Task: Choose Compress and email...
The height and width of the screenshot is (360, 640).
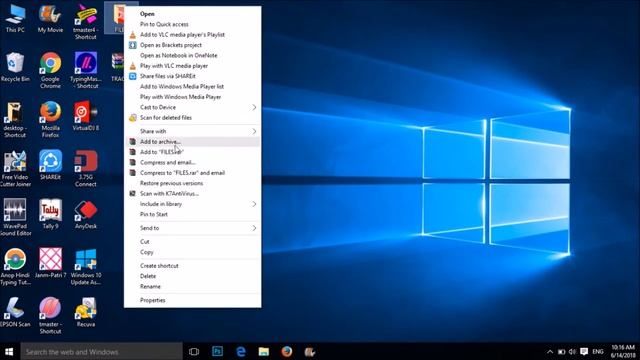Action: 193,162
